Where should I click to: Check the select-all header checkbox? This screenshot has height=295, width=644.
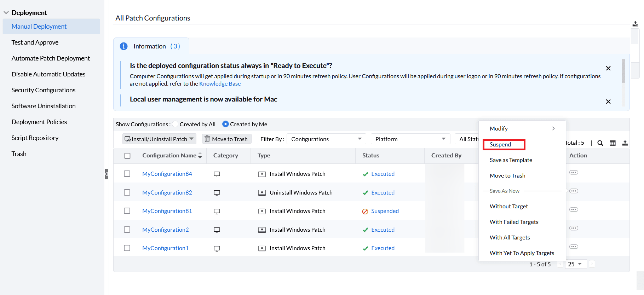coord(127,156)
